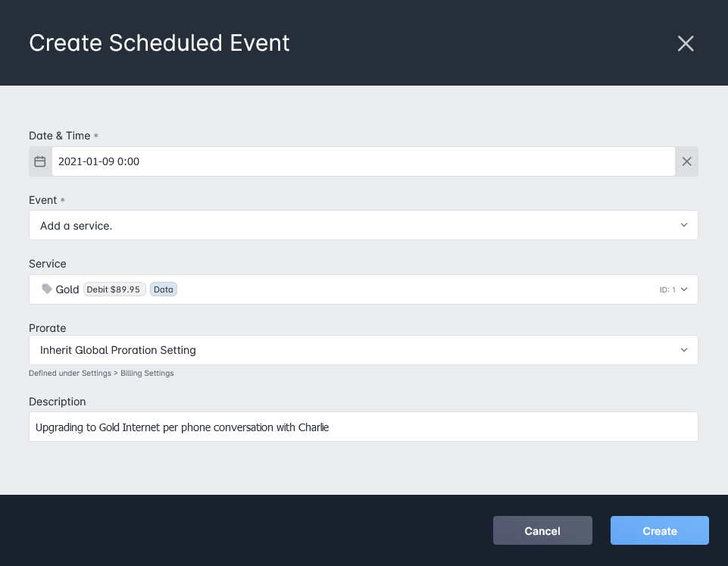Expand the Prorate chevron arrow
The width and height of the screenshot is (728, 566).
[x=684, y=350]
